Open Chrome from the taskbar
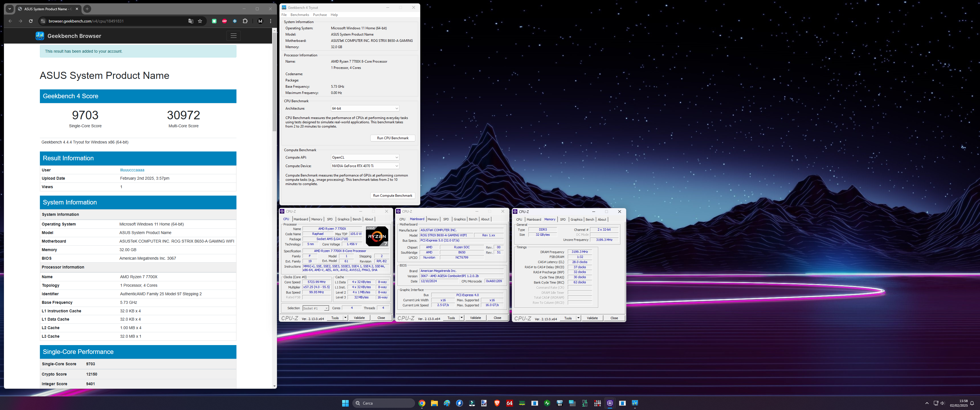Screen dimensions: 980x410 [x=422, y=403]
